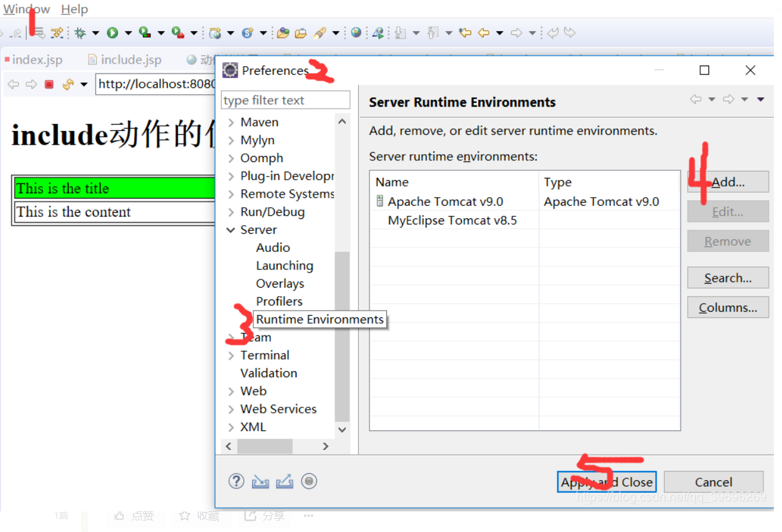Click tree vertical scrollbar down arrow
This screenshot has height=532, width=782.
342,429
